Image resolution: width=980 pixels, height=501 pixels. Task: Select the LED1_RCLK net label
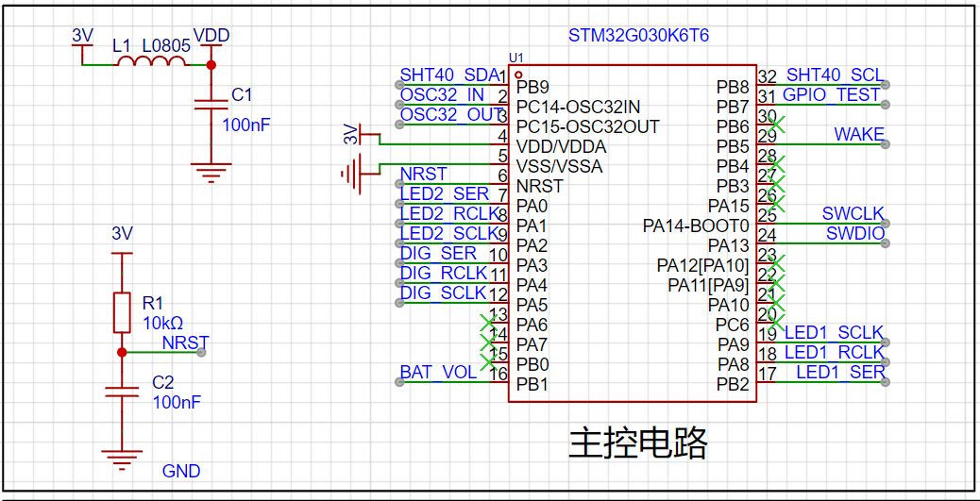[x=835, y=352]
